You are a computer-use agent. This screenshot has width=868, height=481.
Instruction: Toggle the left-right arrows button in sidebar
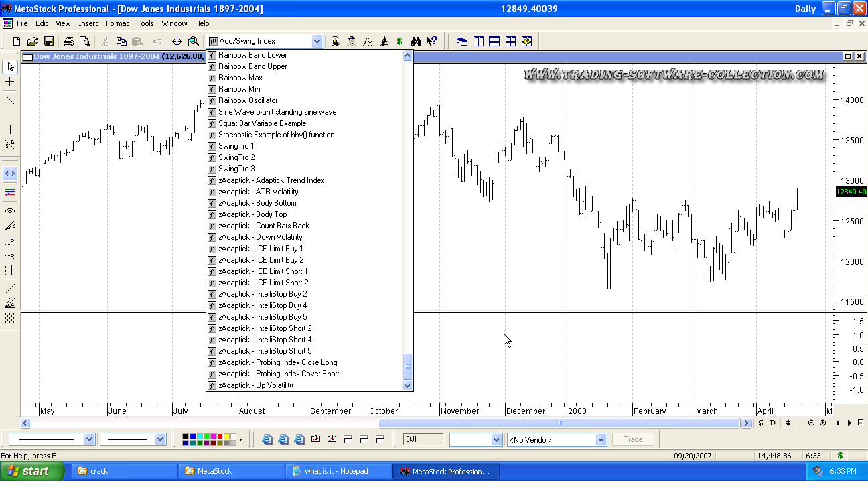[x=10, y=174]
